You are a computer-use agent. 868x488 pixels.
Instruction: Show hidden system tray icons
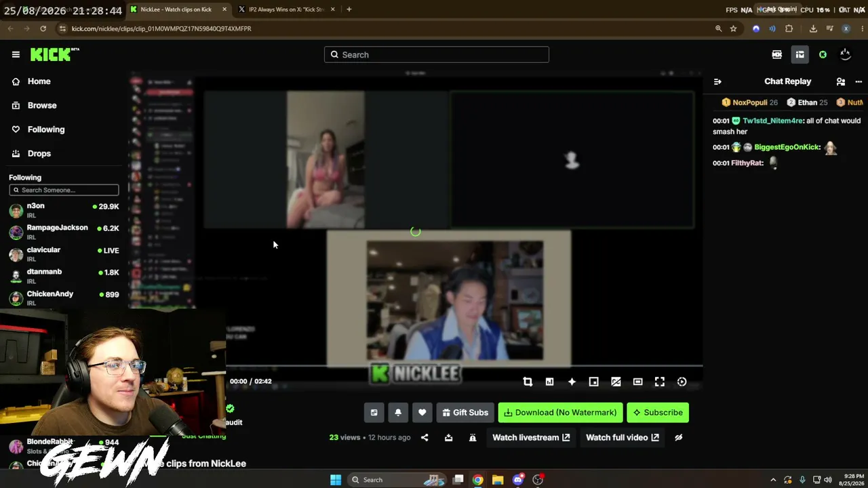pos(773,480)
